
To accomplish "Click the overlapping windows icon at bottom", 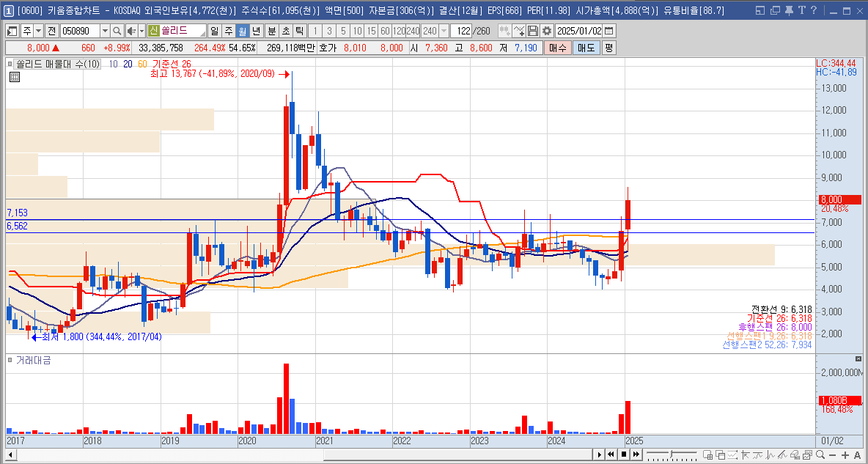I will (720, 454).
